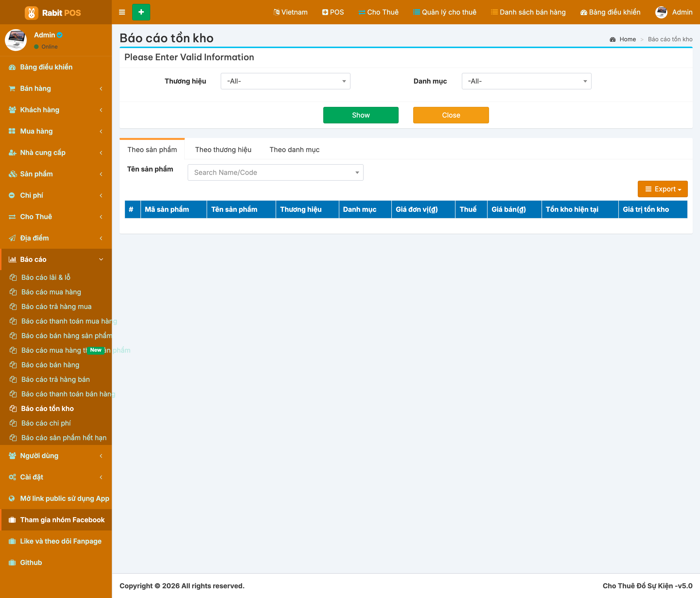Open Báo cáo trả hàng mua report

[x=56, y=307]
